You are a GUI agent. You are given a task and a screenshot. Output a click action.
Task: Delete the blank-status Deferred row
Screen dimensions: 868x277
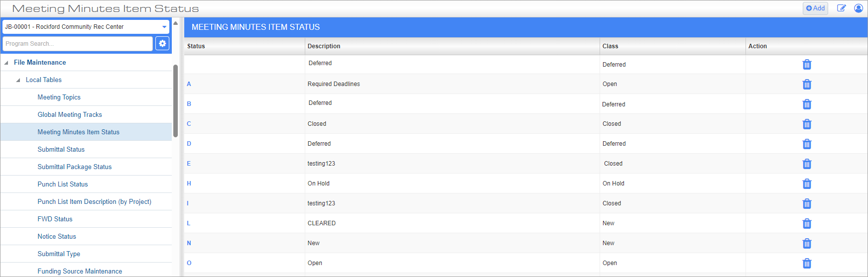point(807,65)
